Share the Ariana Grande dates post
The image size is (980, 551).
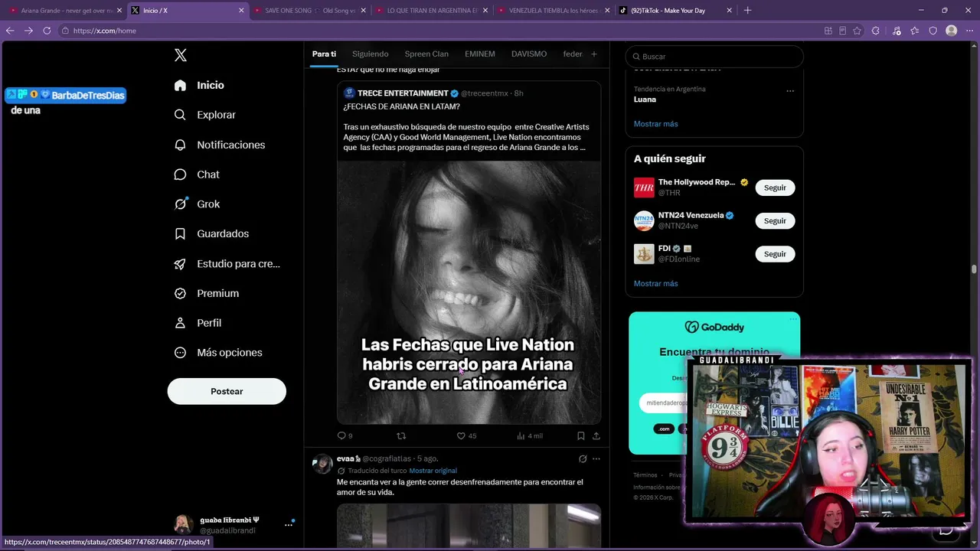coord(596,435)
